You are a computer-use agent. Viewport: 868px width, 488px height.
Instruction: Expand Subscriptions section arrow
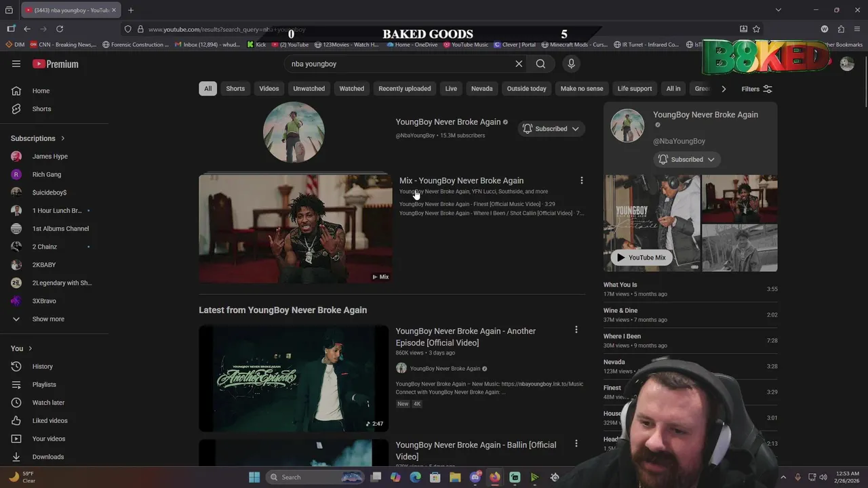click(x=63, y=138)
